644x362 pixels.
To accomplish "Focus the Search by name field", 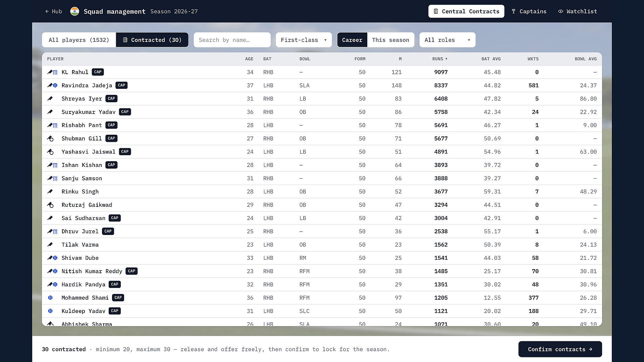I will [x=232, y=40].
